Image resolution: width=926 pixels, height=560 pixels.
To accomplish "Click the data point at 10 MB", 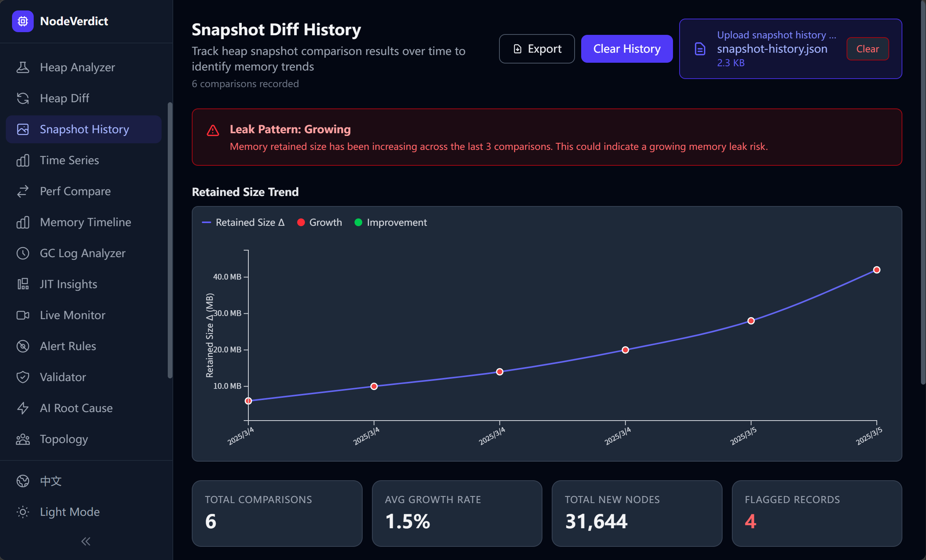I will pos(374,386).
